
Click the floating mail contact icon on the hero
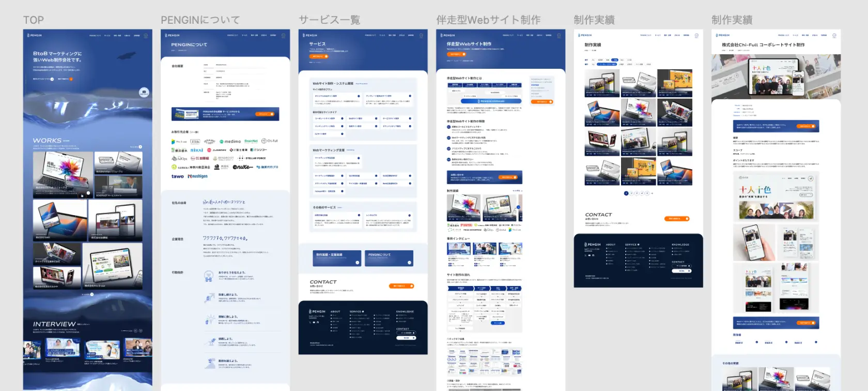144,93
